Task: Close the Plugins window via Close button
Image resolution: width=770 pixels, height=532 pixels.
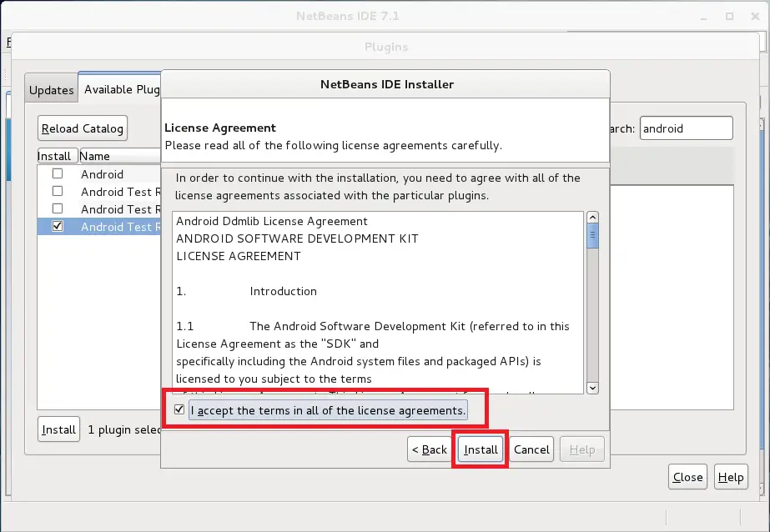Action: [687, 477]
